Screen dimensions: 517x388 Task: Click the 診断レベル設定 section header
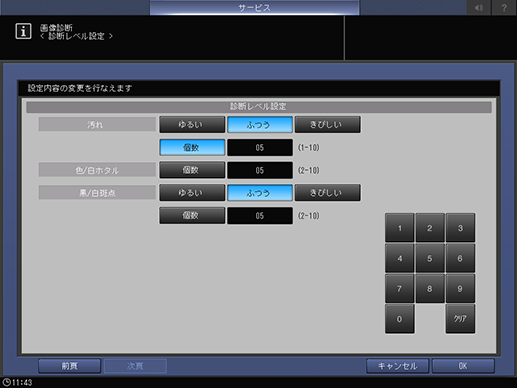click(259, 107)
